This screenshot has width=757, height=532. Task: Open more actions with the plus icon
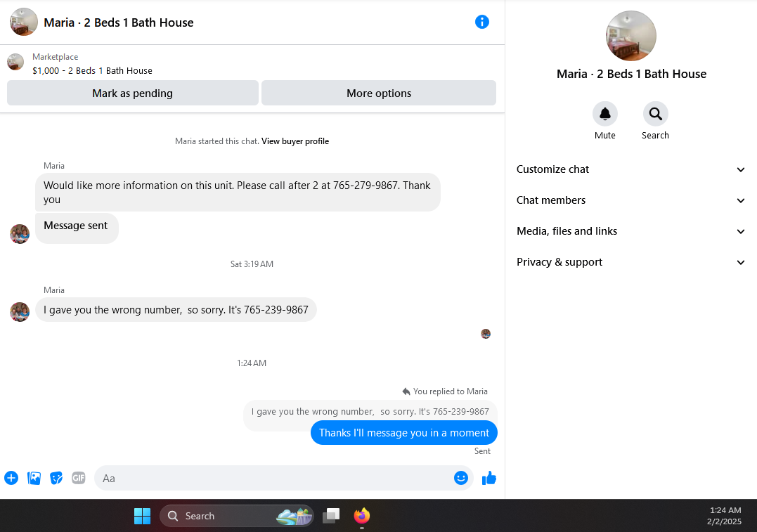[x=11, y=478]
